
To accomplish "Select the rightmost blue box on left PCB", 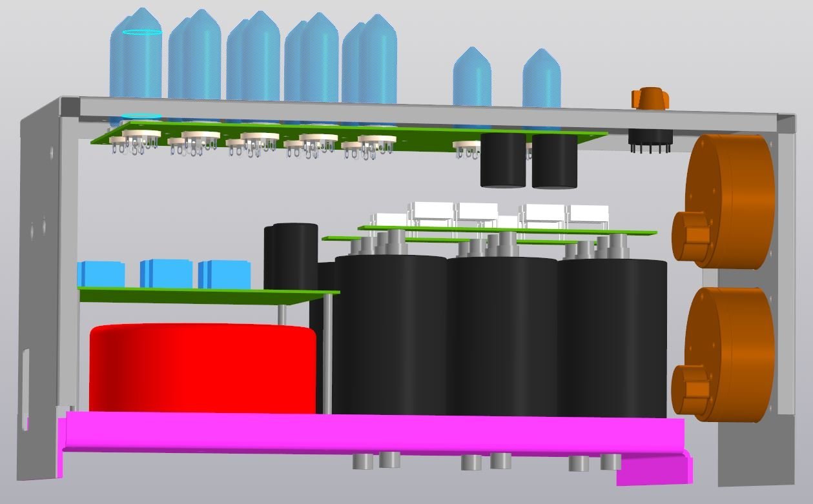I will 225,274.
